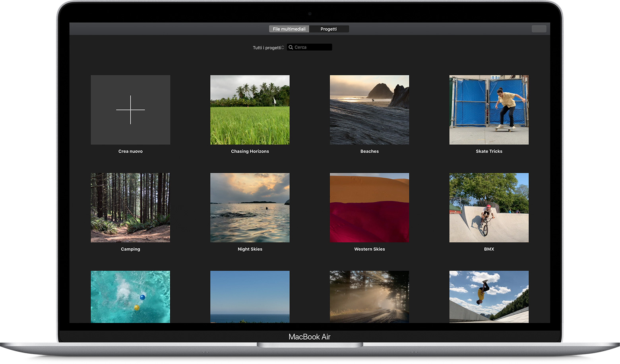This screenshot has height=364, width=620.
Task: Open the Western Skies project thumbnail
Action: click(370, 207)
